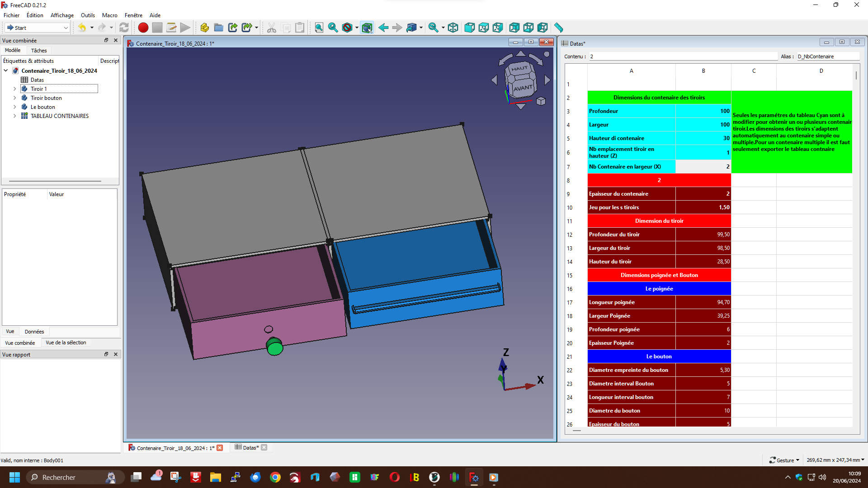Activate the measure distance ruler icon

pyautogui.click(x=559, y=28)
